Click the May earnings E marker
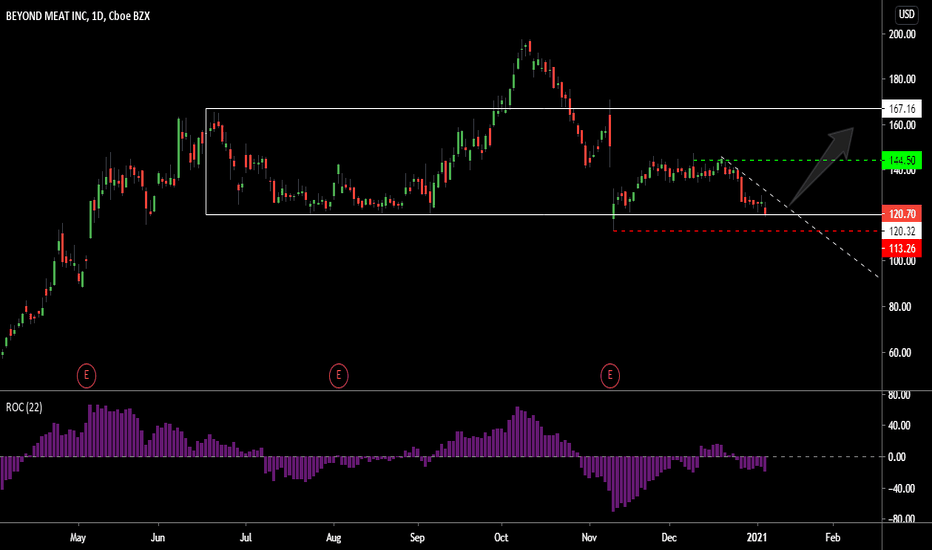The image size is (932, 550). pos(86,376)
